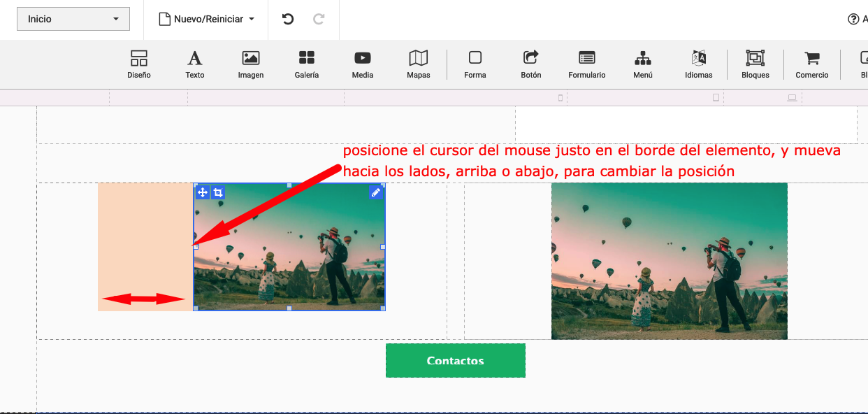Undo the last action
The image size is (868, 414).
[288, 19]
